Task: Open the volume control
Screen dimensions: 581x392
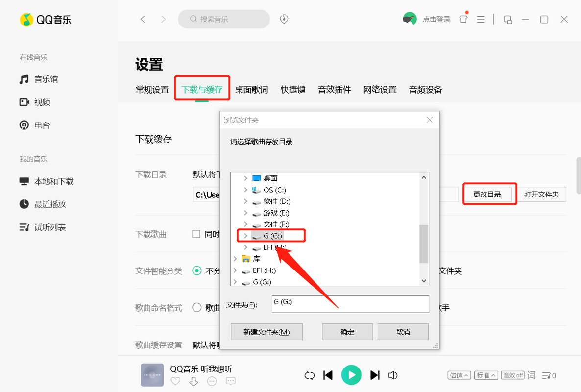Action: point(393,375)
